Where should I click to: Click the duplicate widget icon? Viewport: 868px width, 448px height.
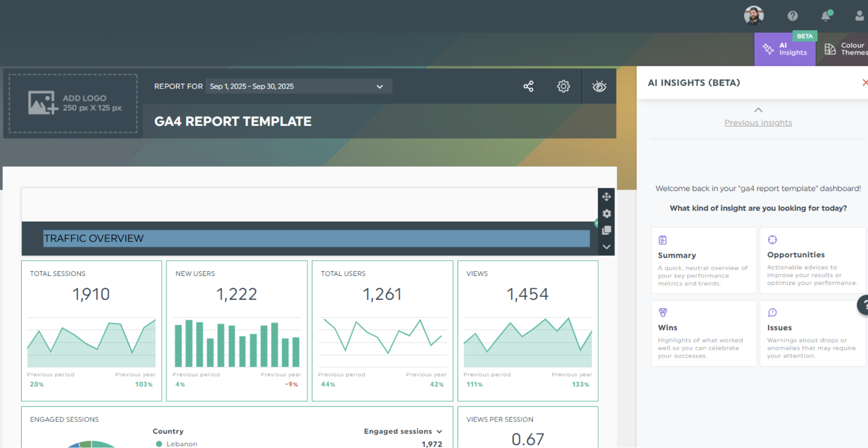coord(606,230)
